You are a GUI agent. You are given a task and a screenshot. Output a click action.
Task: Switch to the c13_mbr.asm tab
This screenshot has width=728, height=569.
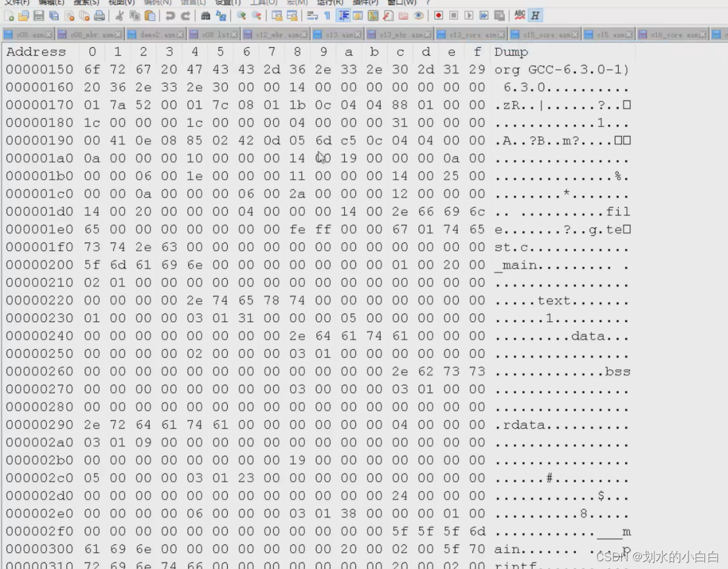[400, 35]
